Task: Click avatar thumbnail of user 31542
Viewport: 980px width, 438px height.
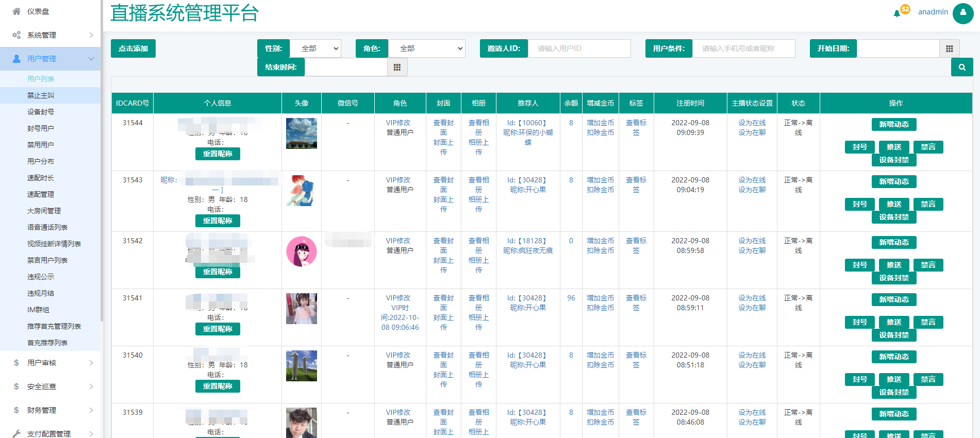Action: point(302,251)
